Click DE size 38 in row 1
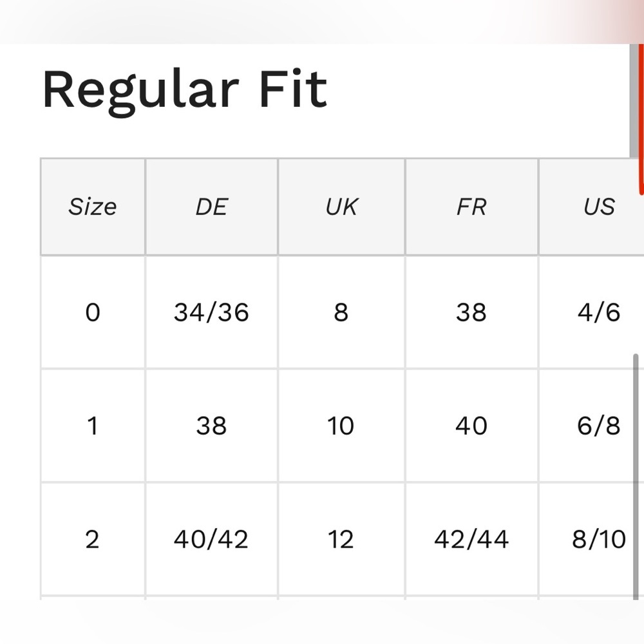The width and height of the screenshot is (644, 644). tap(211, 426)
